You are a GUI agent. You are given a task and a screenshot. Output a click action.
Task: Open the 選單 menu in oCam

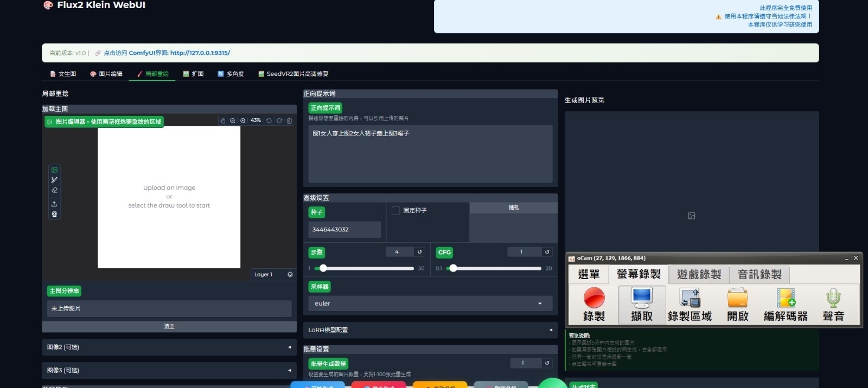pyautogui.click(x=589, y=274)
